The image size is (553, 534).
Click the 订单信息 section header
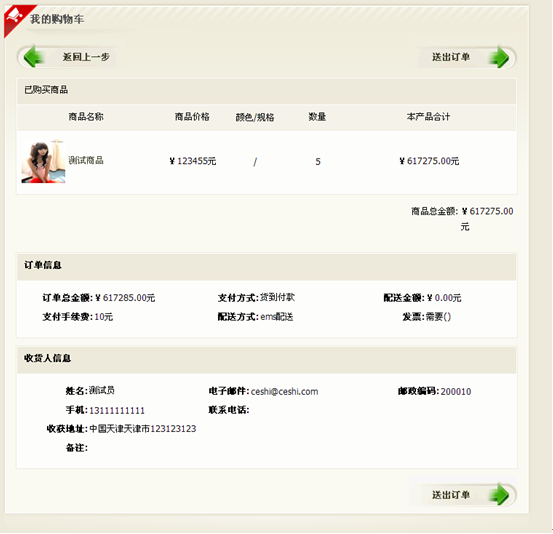[43, 265]
